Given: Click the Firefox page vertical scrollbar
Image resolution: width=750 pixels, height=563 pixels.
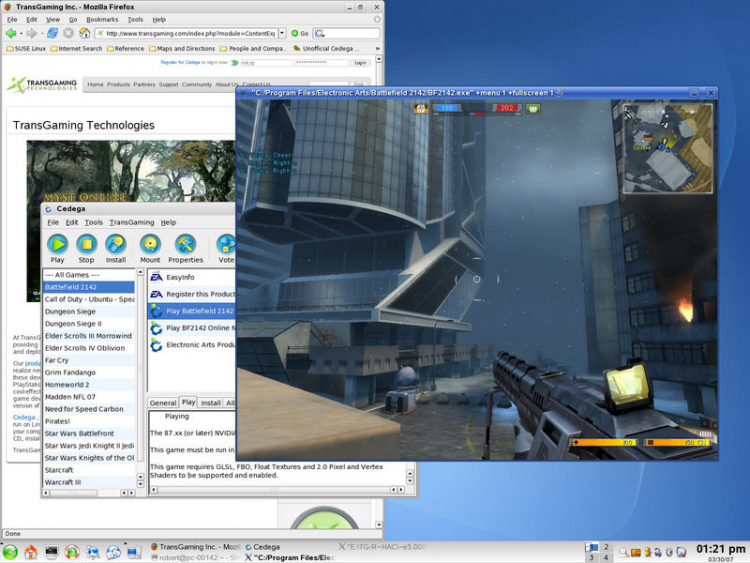Looking at the screenshot, I should 379,292.
